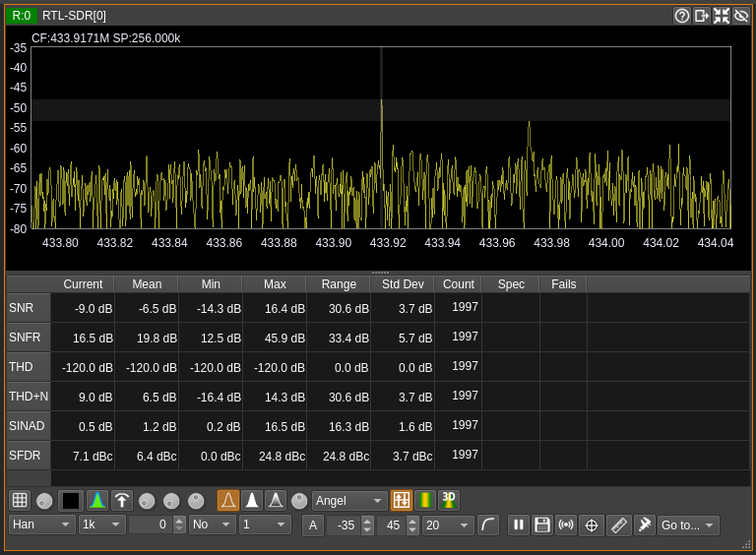Image resolution: width=756 pixels, height=555 pixels.
Task: Click the -35 reference level field
Action: coord(345,525)
